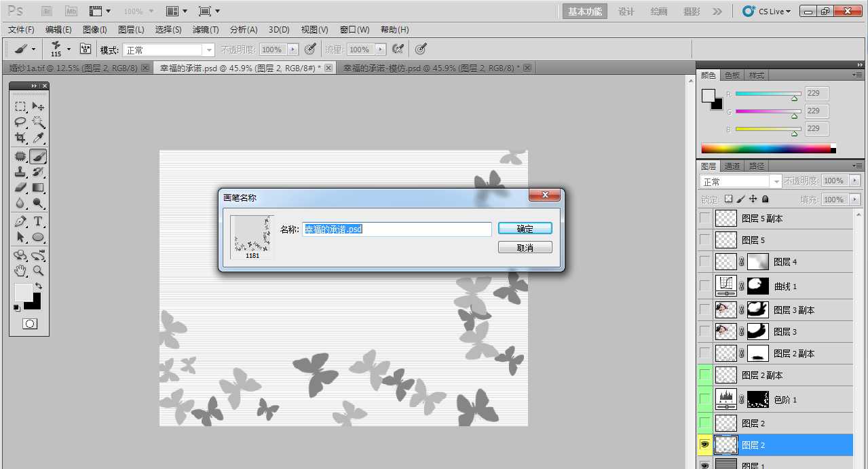Click the R slider in Color panel
This screenshot has width=868, height=469.
(768, 94)
